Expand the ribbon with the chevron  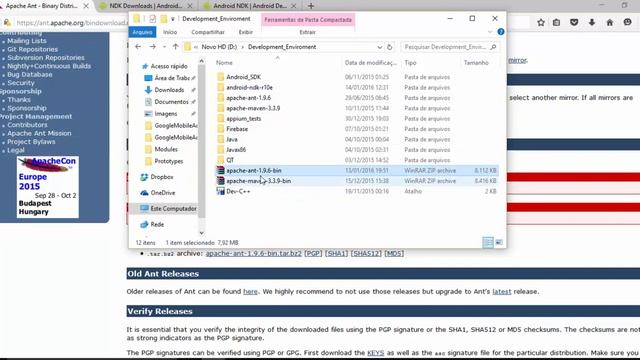click(x=490, y=32)
